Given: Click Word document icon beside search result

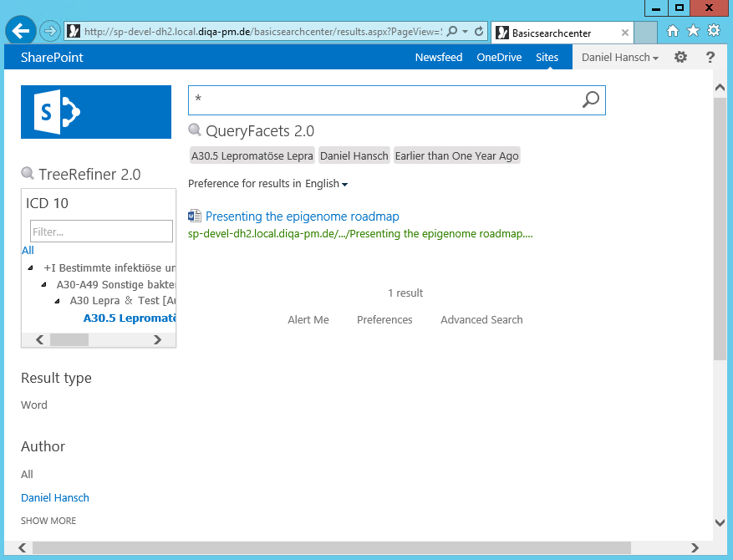Looking at the screenshot, I should click(195, 216).
